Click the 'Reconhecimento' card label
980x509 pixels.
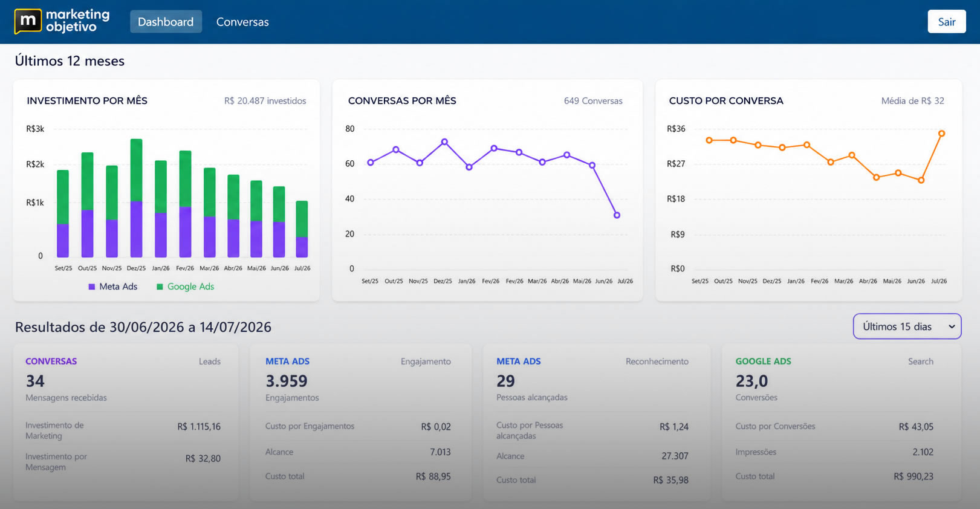(657, 361)
